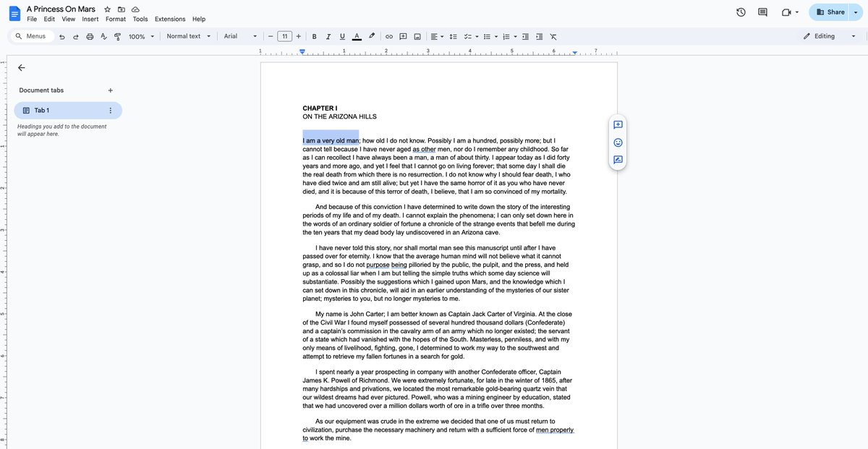Decrease the paragraph indent
Viewport: 868px width, 449px height.
click(x=526, y=36)
